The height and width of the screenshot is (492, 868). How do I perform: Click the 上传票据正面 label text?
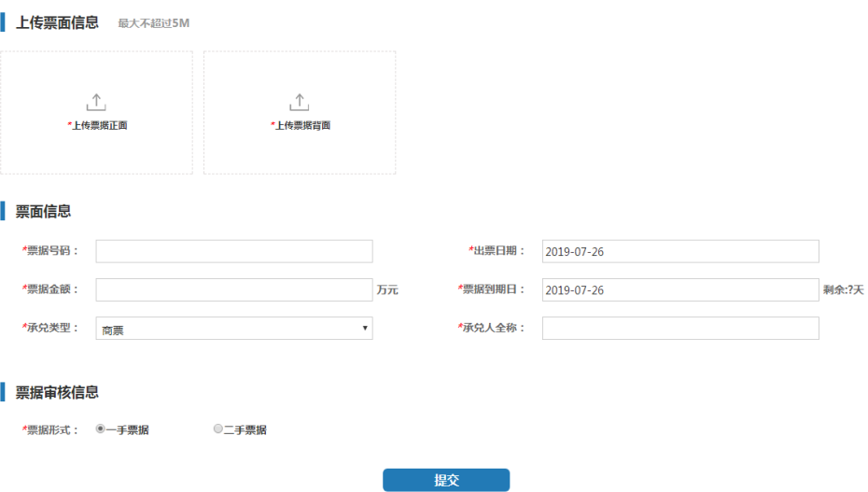coord(99,125)
